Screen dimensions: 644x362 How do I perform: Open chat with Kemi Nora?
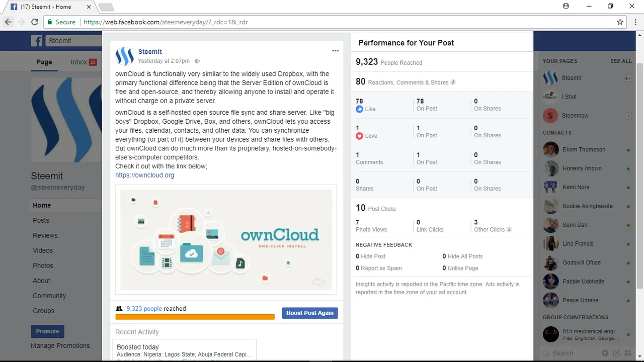(587, 187)
